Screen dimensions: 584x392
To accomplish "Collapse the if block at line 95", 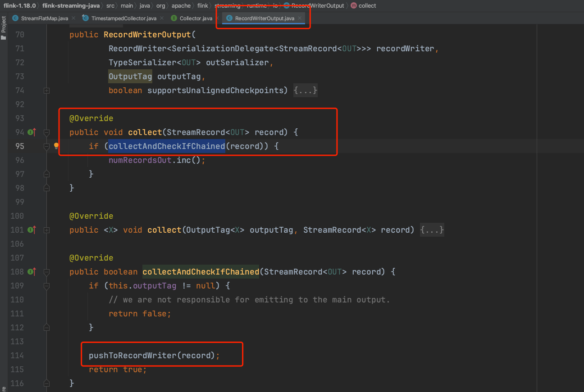I will (x=46, y=146).
